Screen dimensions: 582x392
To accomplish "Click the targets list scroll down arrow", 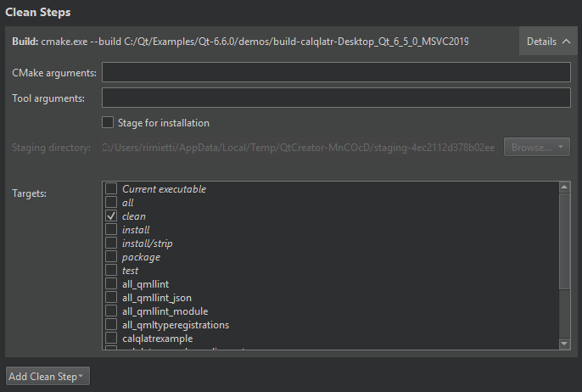I will pyautogui.click(x=564, y=344).
